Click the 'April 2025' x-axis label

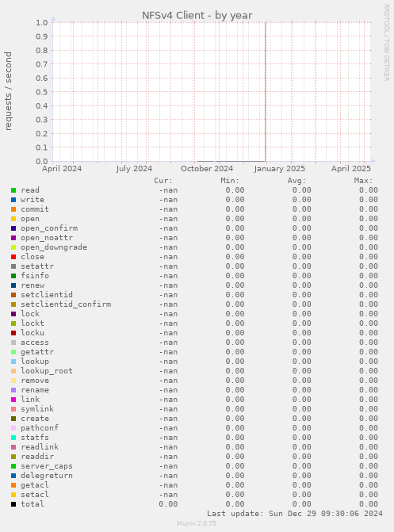(351, 169)
